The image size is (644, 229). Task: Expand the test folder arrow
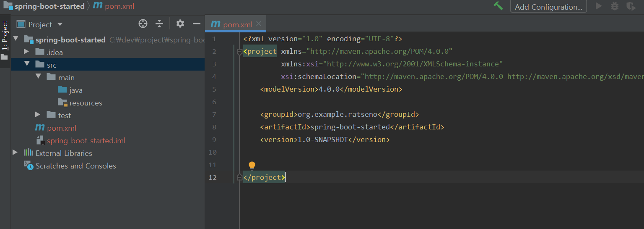pyautogui.click(x=38, y=115)
